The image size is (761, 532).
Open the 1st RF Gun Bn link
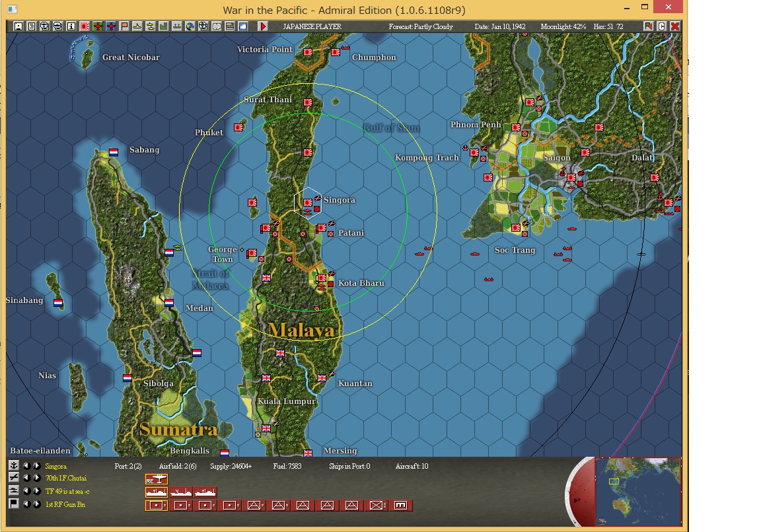tap(65, 504)
